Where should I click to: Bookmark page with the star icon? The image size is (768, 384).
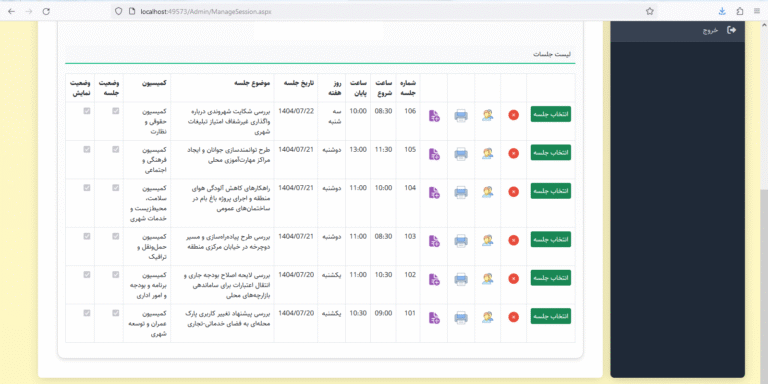click(x=649, y=11)
